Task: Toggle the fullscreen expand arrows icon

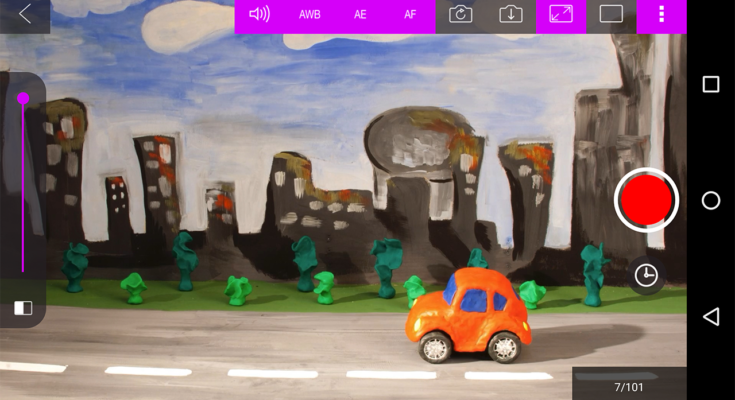Action: pyautogui.click(x=561, y=15)
